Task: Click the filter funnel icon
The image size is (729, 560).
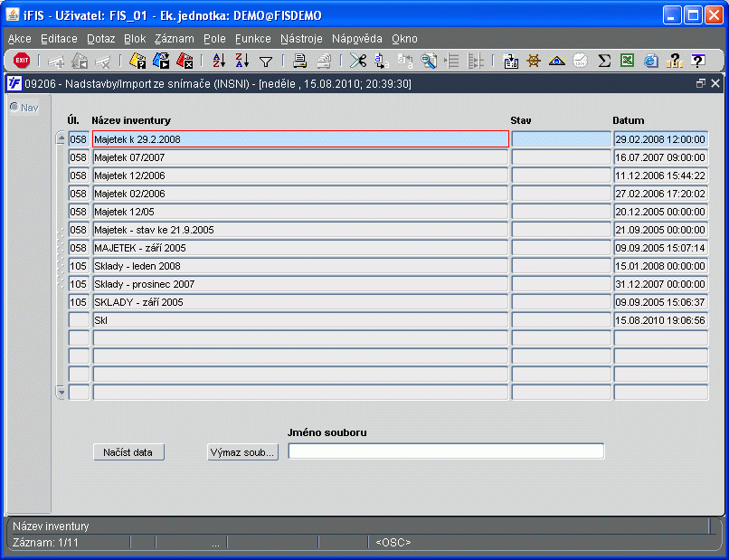Action: click(266, 62)
